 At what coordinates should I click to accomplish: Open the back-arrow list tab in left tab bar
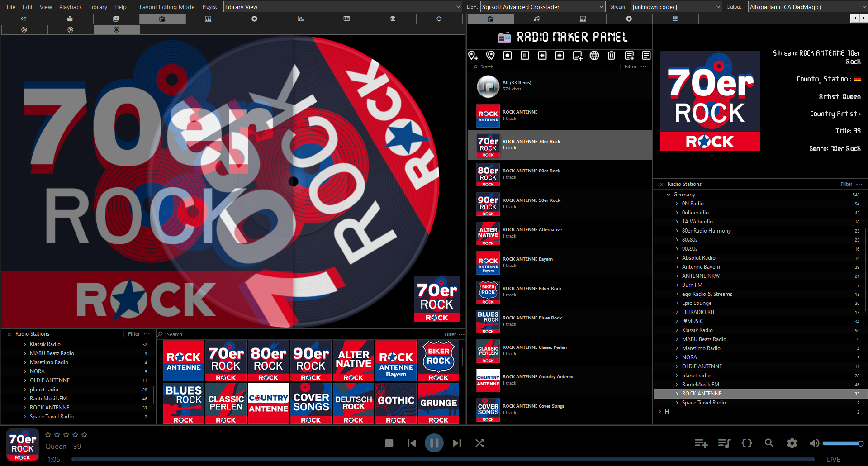[x=24, y=19]
